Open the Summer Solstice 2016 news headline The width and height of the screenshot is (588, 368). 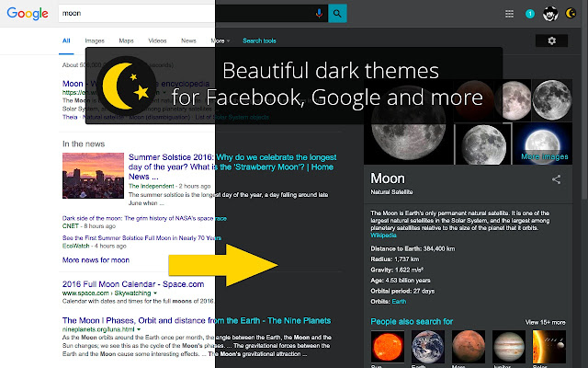(x=232, y=167)
